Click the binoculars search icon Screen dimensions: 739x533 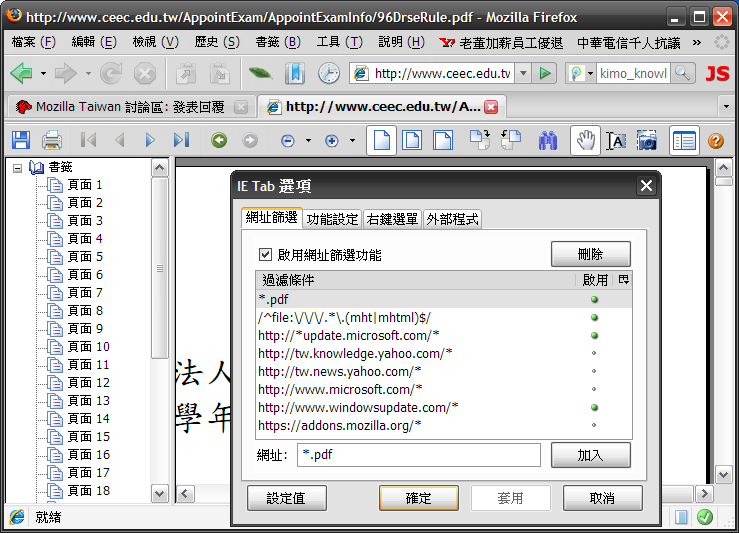(546, 141)
